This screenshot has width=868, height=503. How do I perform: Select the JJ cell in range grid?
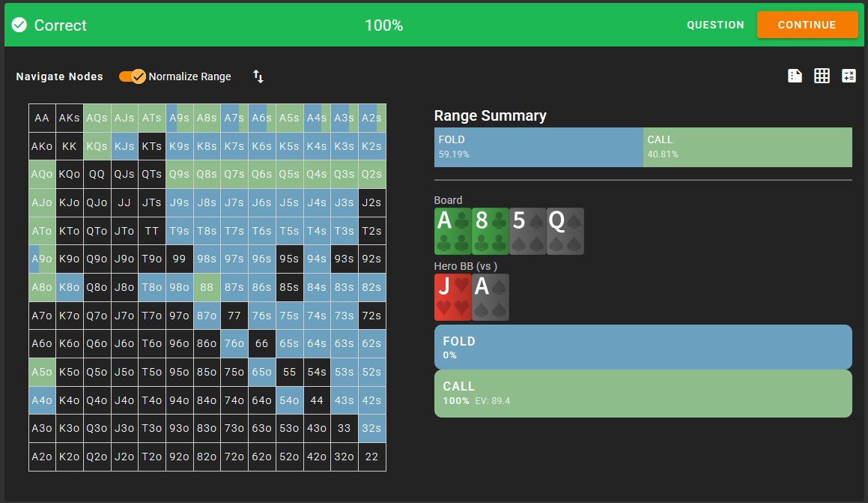(124, 202)
